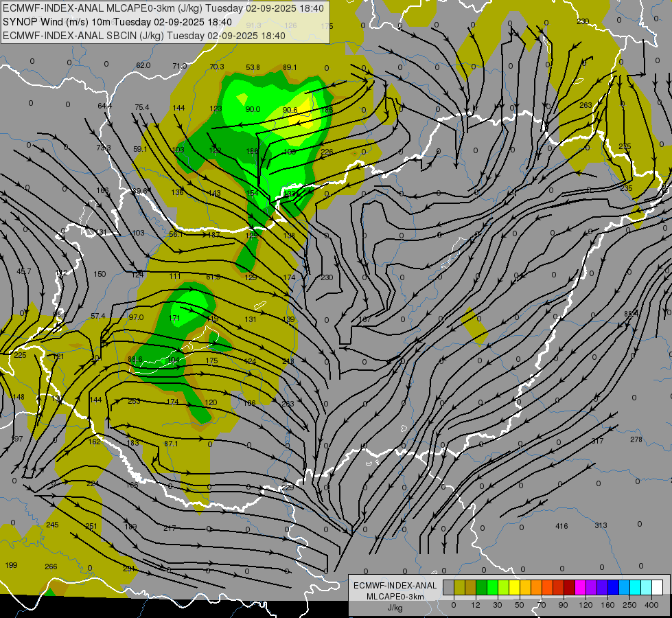Click 'MLCAPE0-3km' in the legend box
The height and width of the screenshot is (618, 672).
tap(395, 597)
